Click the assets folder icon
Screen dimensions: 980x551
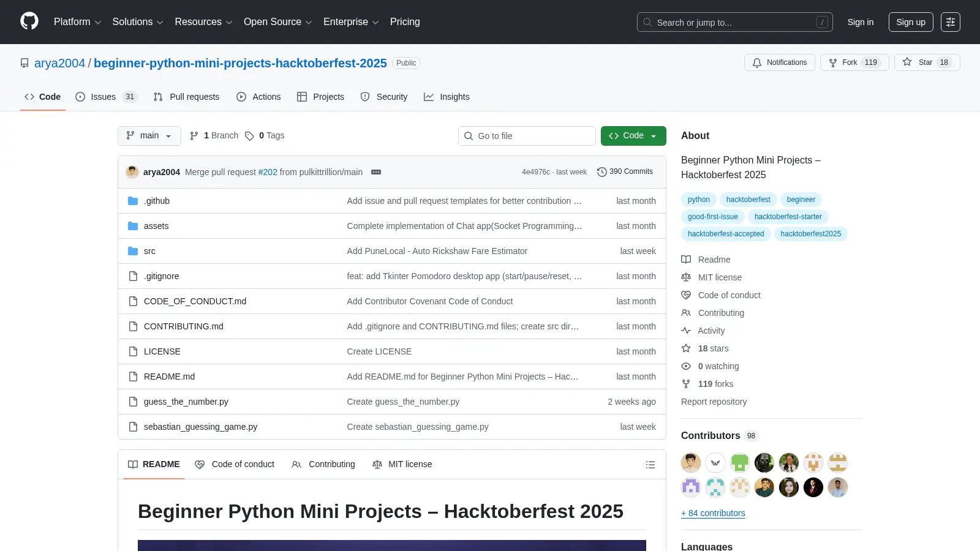click(133, 226)
